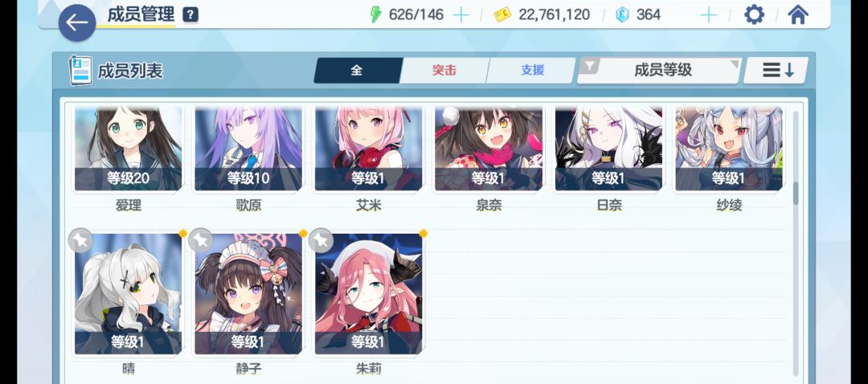Image resolution: width=868 pixels, height=384 pixels.
Task: Go back using the arrow button
Action: click(77, 22)
